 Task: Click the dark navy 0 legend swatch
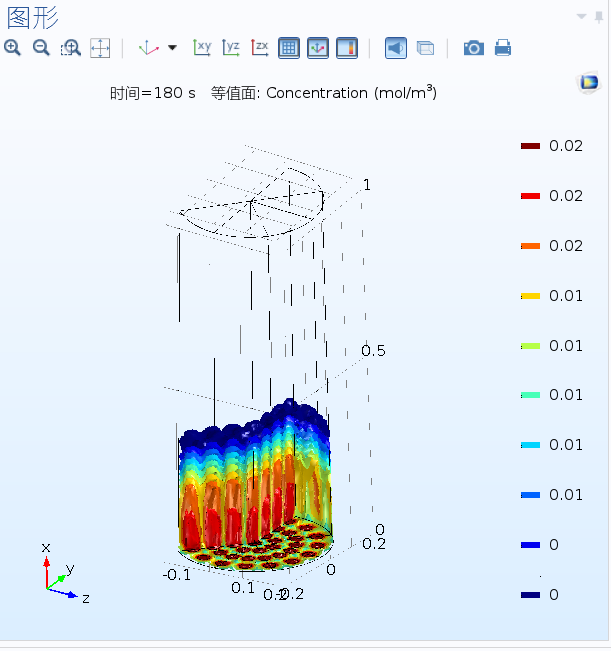(x=530, y=595)
